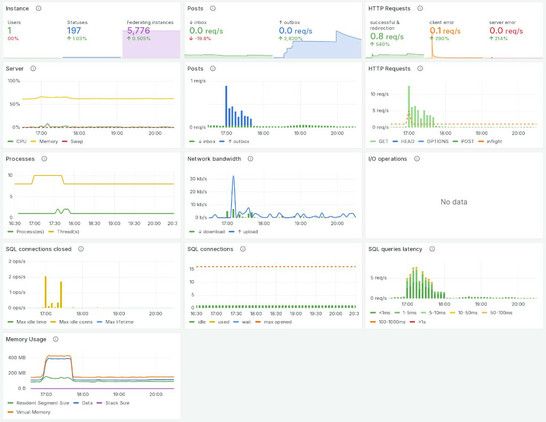Click the info icon of the Posts bar chart panel
This screenshot has width=546, height=422.
tap(213, 69)
